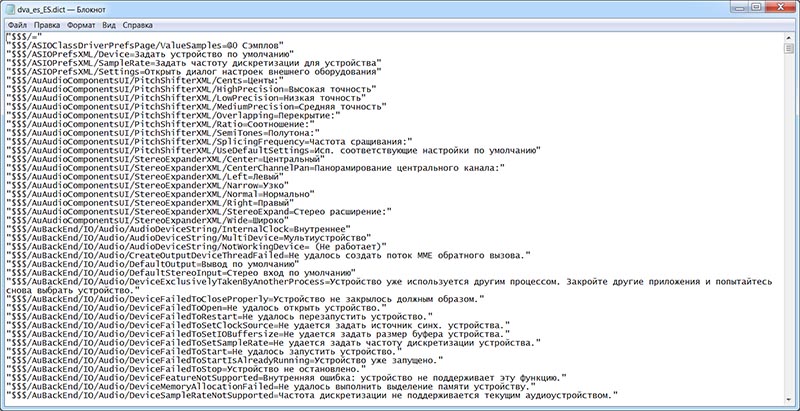Minimize the Notepad window
This screenshot has width=800, height=411.
[740, 7]
